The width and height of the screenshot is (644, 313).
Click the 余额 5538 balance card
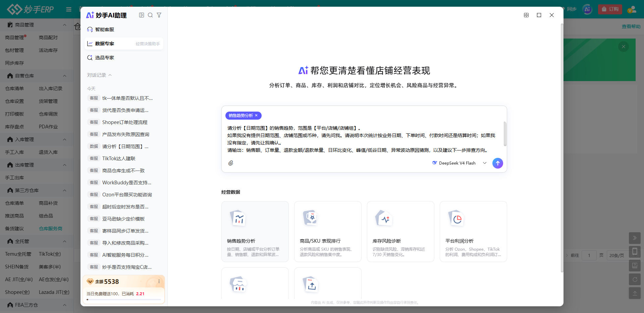124,290
